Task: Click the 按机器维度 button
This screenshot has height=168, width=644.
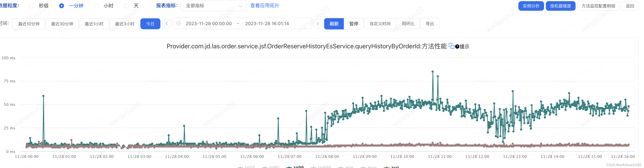Action: [x=561, y=6]
